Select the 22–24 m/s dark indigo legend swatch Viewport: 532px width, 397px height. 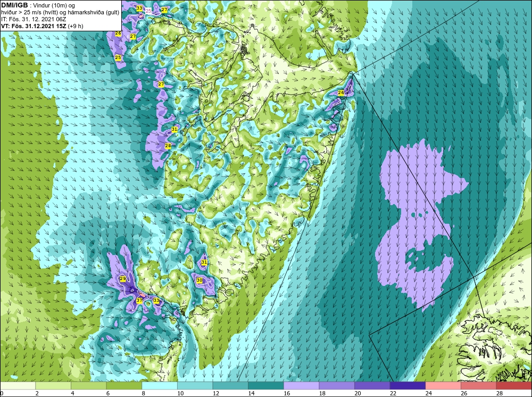(x=408, y=385)
